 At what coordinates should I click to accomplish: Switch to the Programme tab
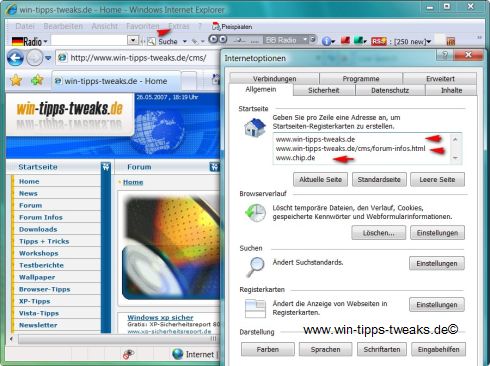(x=361, y=79)
